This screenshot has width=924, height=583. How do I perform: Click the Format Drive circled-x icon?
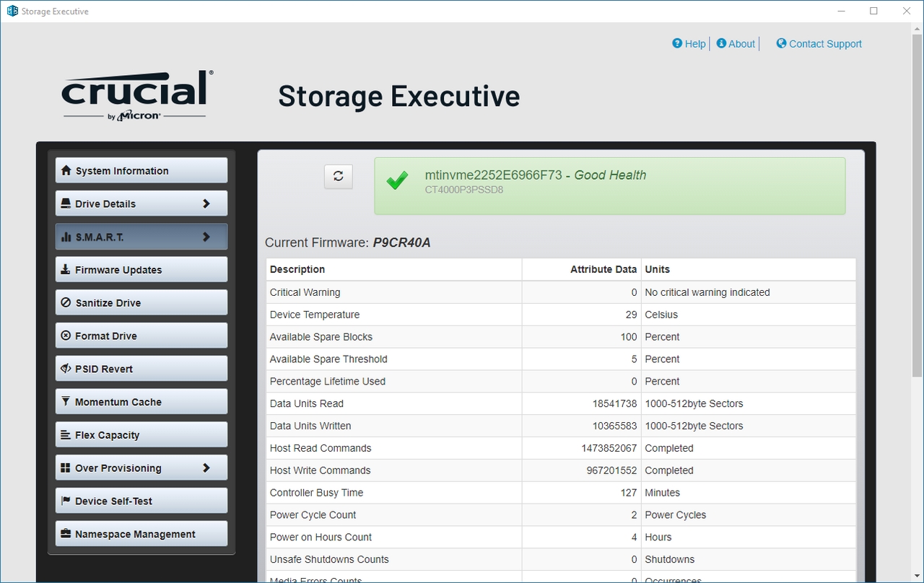pyautogui.click(x=66, y=336)
